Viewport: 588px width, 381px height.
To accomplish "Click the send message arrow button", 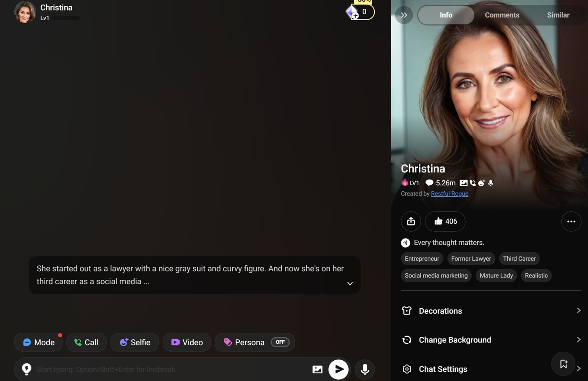I will (339, 370).
